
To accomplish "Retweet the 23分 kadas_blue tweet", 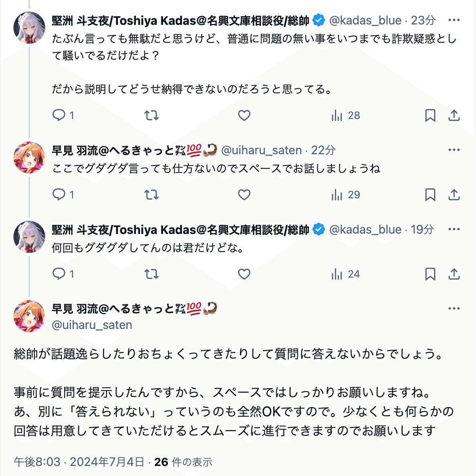I will [x=151, y=115].
